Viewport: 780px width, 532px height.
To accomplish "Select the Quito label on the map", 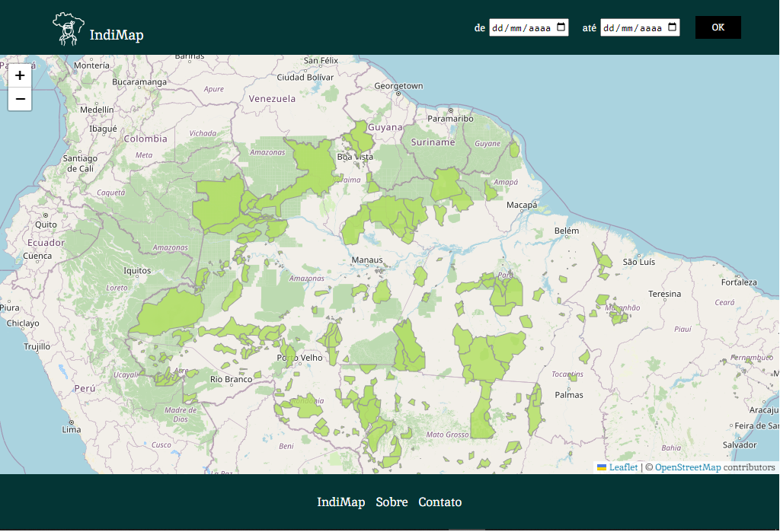I will [x=46, y=225].
